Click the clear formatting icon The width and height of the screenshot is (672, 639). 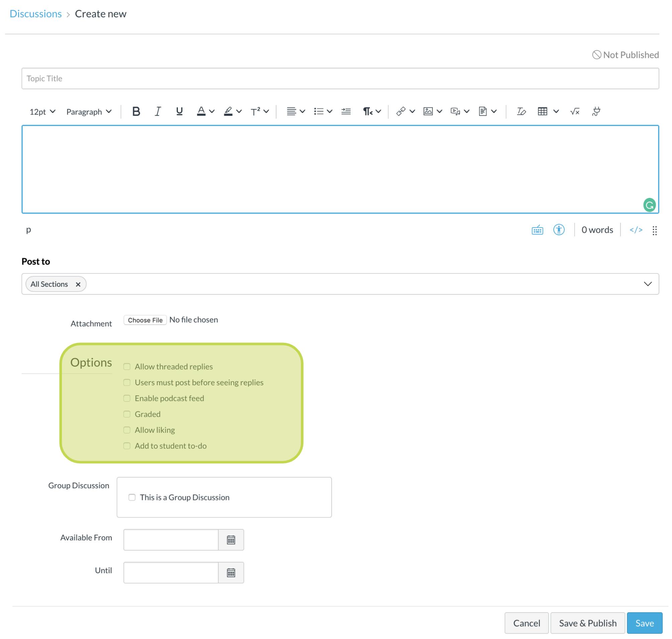point(521,111)
